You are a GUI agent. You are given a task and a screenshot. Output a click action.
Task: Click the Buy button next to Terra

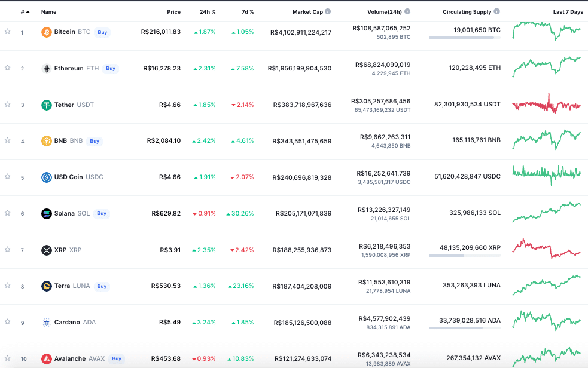102,286
